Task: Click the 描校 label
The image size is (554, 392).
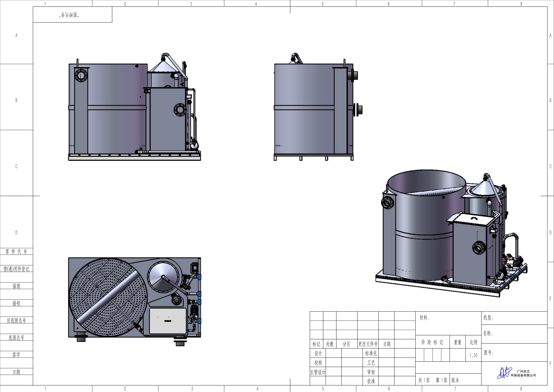Action: click(16, 303)
